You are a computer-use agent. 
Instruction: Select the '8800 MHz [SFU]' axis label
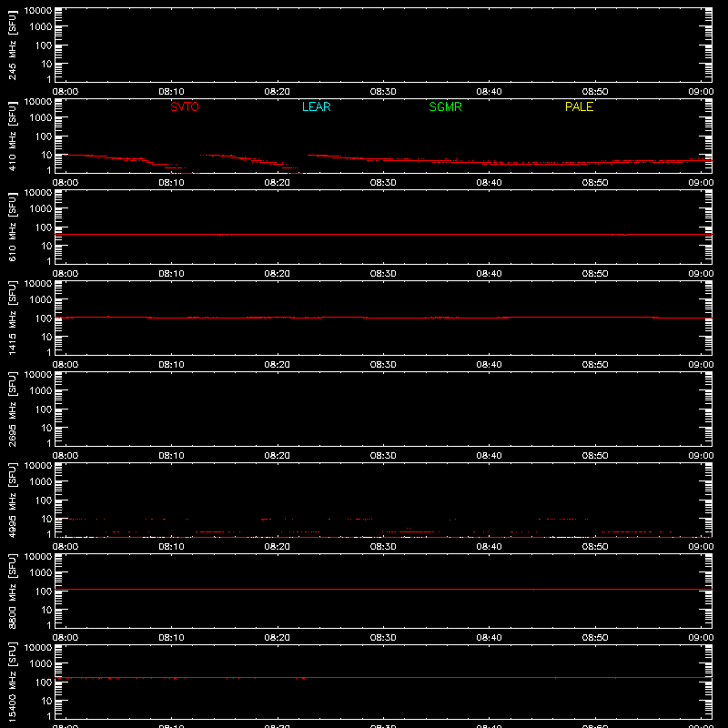12,591
